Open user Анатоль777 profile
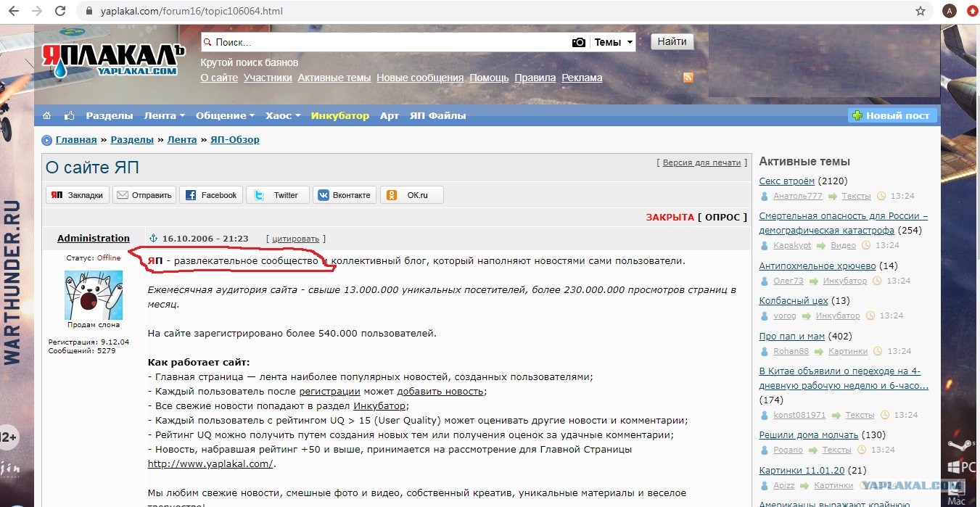 (798, 196)
